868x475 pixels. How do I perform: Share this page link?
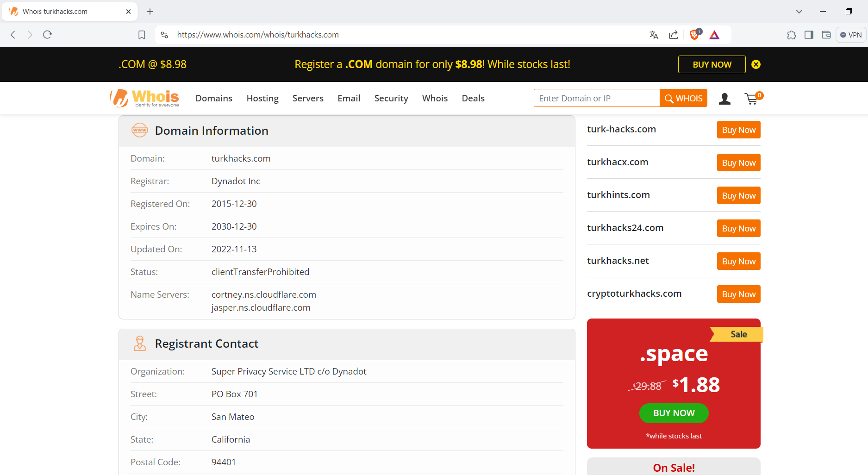coord(674,35)
